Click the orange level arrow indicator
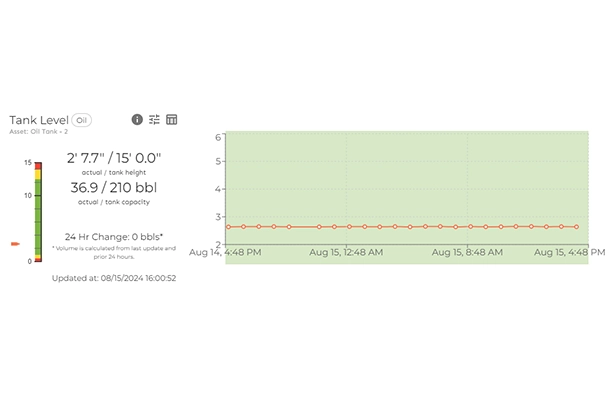 [15, 244]
